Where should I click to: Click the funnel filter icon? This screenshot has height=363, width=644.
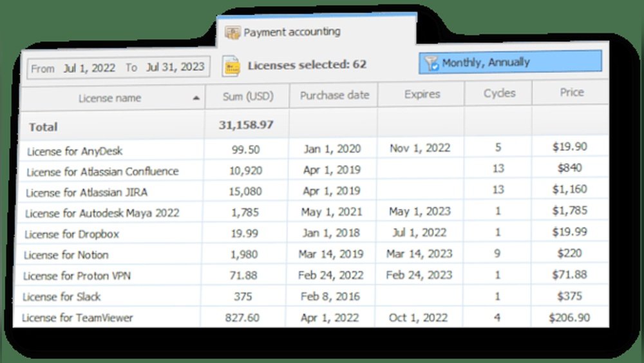431,63
